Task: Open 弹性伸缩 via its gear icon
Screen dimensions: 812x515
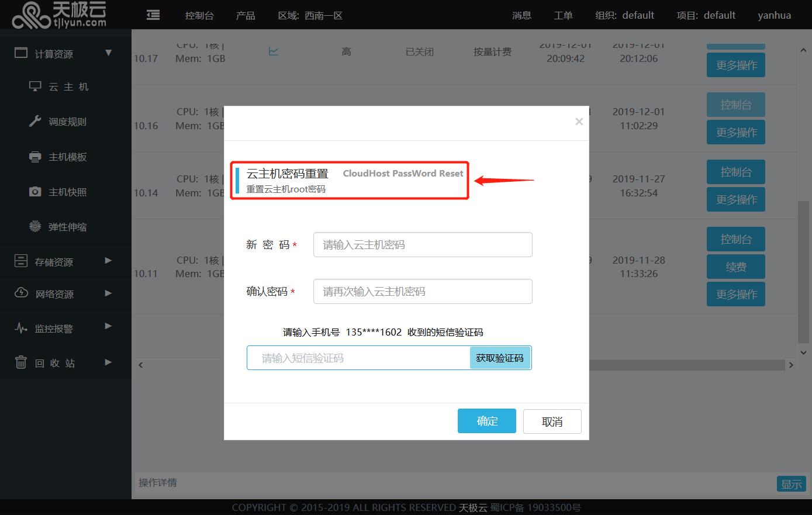Action: pos(35,227)
